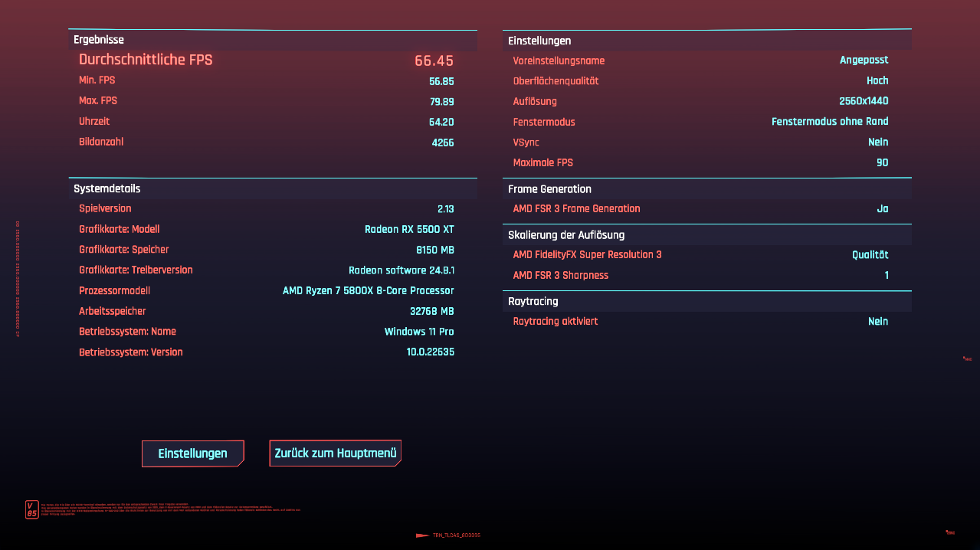Click AMD FidelityFX Super Resolution 3 label
This screenshot has height=550, width=980.
[x=587, y=255]
